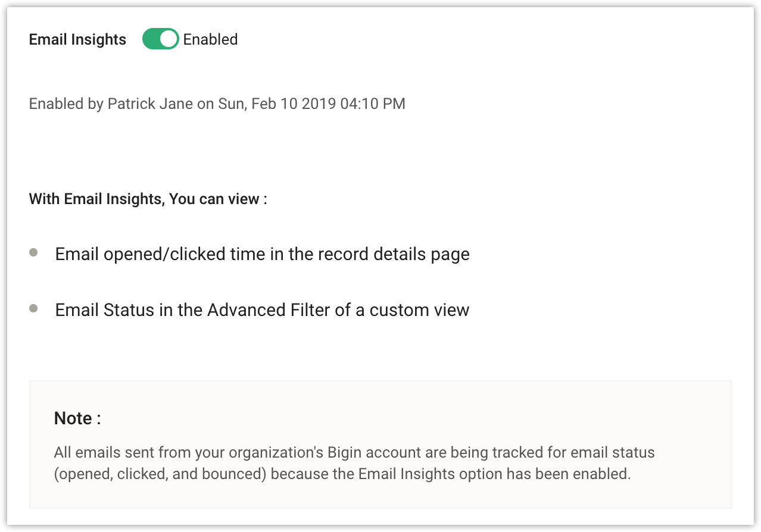Click the green track of the toggle
The image size is (761, 532).
(151, 39)
